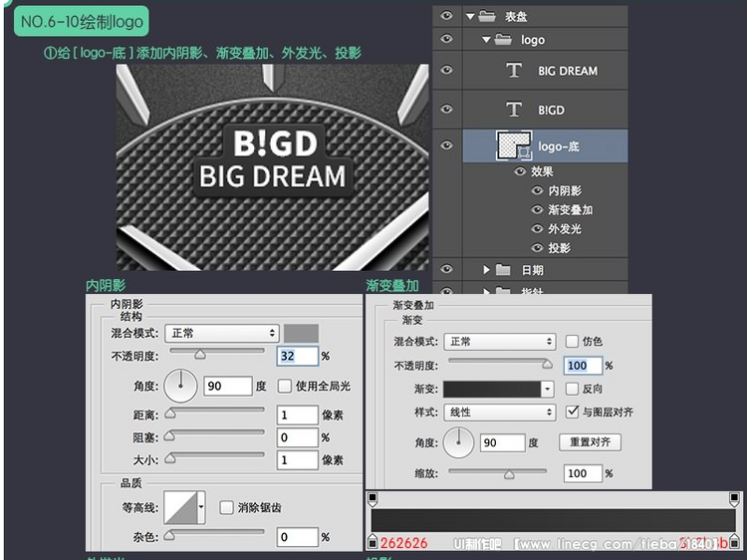Open inner shadow 混合模式 dropdown
The image size is (747, 560).
[222, 333]
